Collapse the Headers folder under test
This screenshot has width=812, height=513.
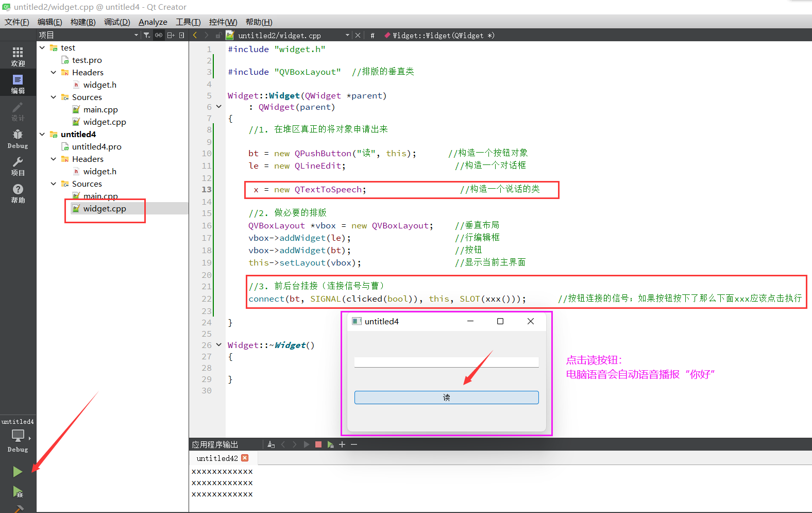tap(54, 72)
